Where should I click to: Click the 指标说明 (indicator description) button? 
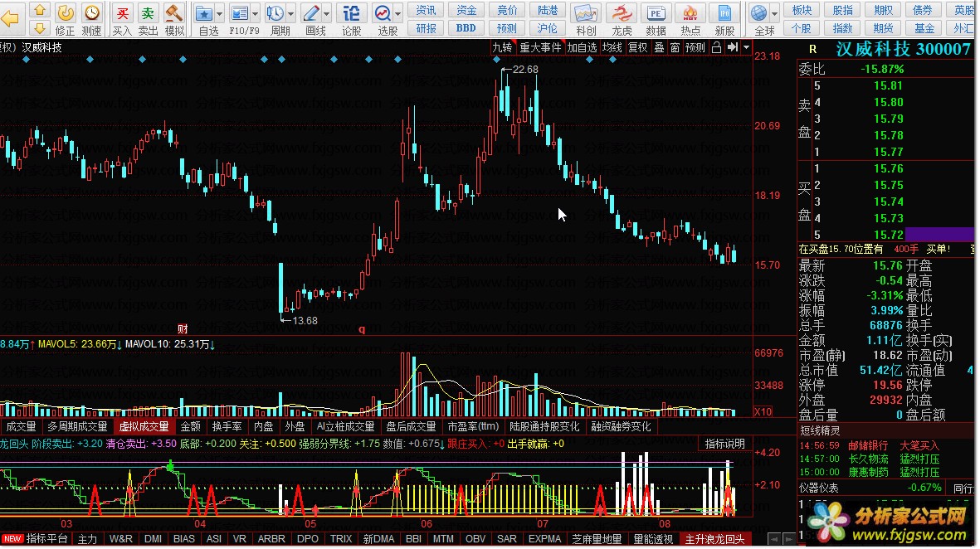[725, 444]
